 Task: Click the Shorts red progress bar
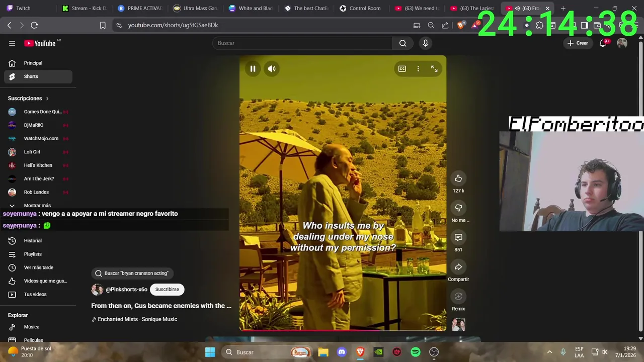[343, 330]
